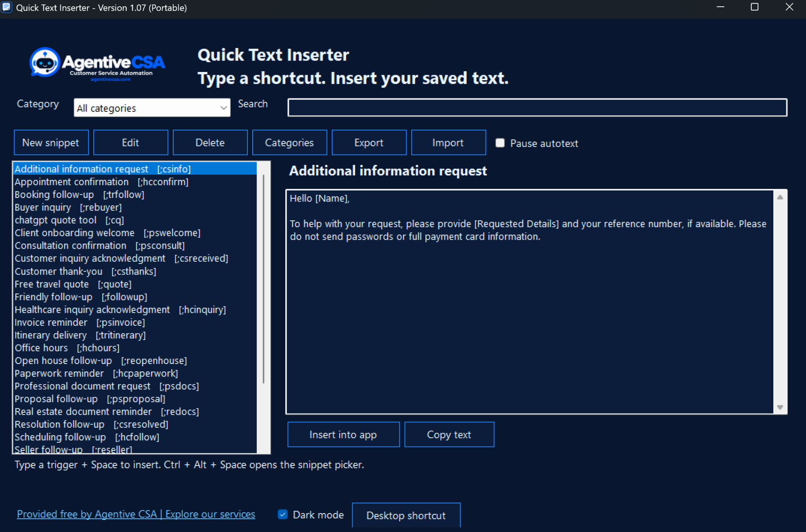Select Scheduling follow-up snippet
The image size is (806, 532).
135,437
